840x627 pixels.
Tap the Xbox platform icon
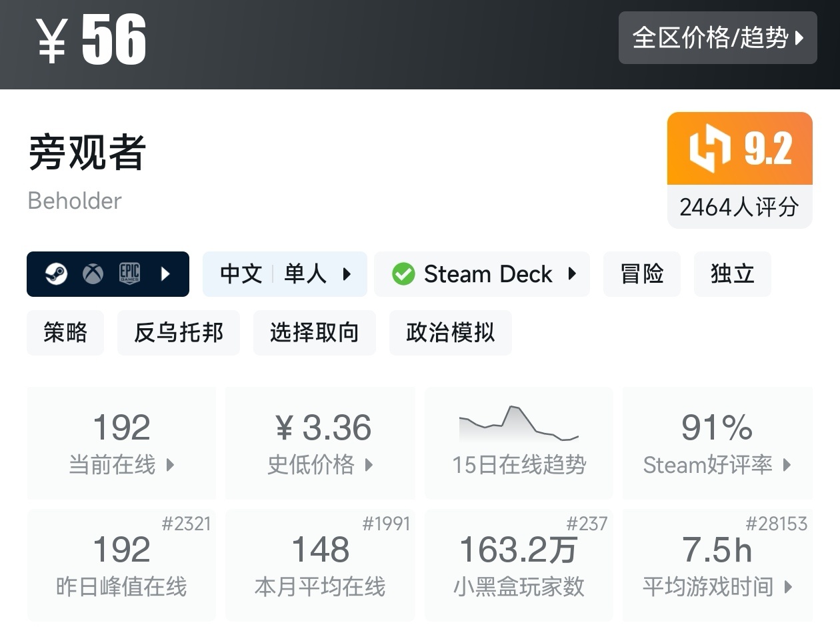tap(93, 273)
